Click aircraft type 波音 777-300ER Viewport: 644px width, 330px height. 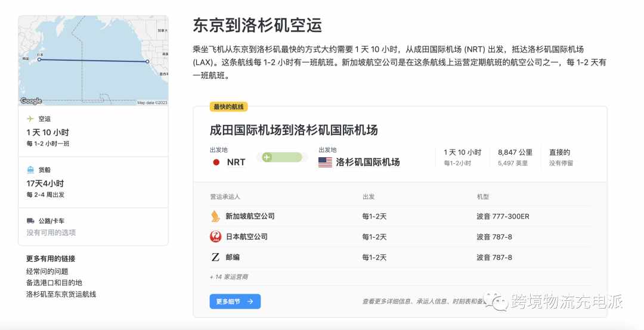[x=503, y=216]
